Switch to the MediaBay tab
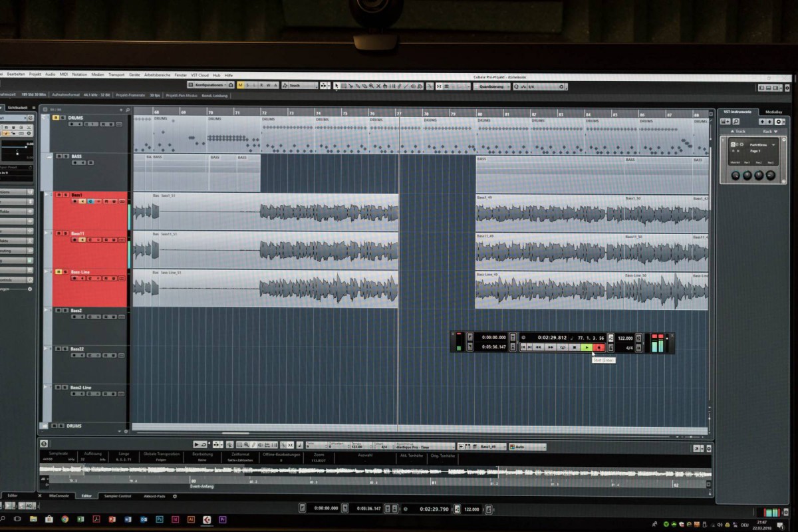The height and width of the screenshot is (532, 798). pos(773,112)
